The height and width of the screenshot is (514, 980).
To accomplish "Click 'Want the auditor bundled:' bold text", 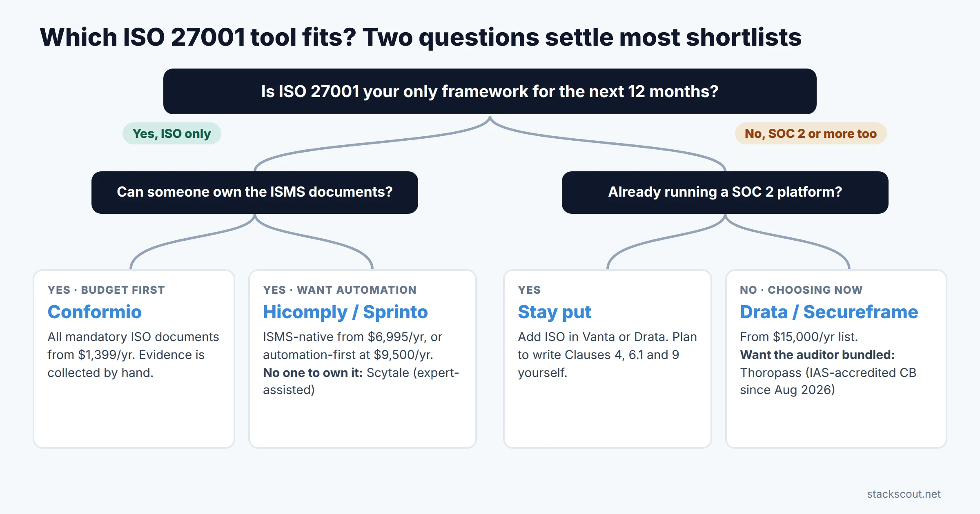I will click(817, 355).
